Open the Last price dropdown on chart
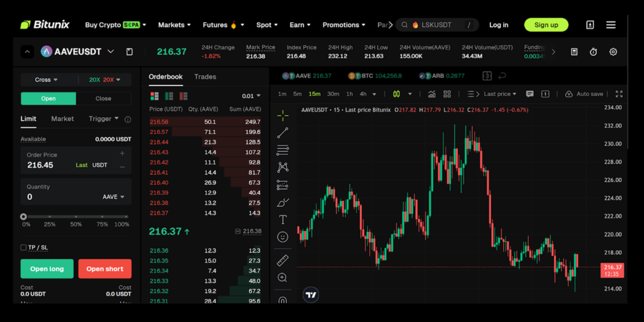644x322 pixels. click(500, 94)
